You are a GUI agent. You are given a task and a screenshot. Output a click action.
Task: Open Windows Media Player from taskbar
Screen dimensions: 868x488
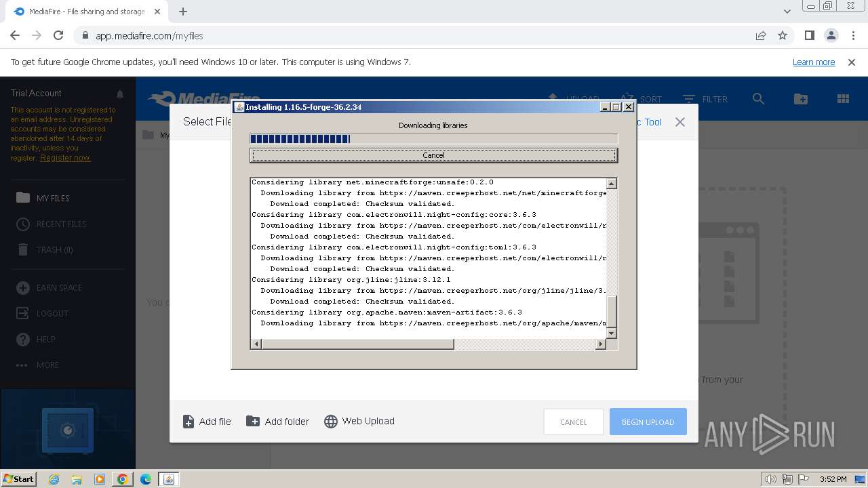(x=100, y=479)
